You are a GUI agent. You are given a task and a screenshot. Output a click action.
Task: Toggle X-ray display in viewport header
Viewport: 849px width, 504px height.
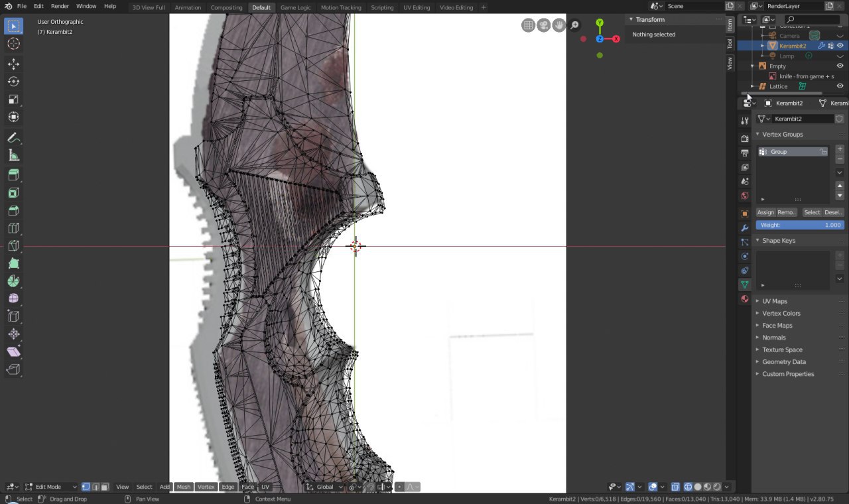pyautogui.click(x=675, y=487)
